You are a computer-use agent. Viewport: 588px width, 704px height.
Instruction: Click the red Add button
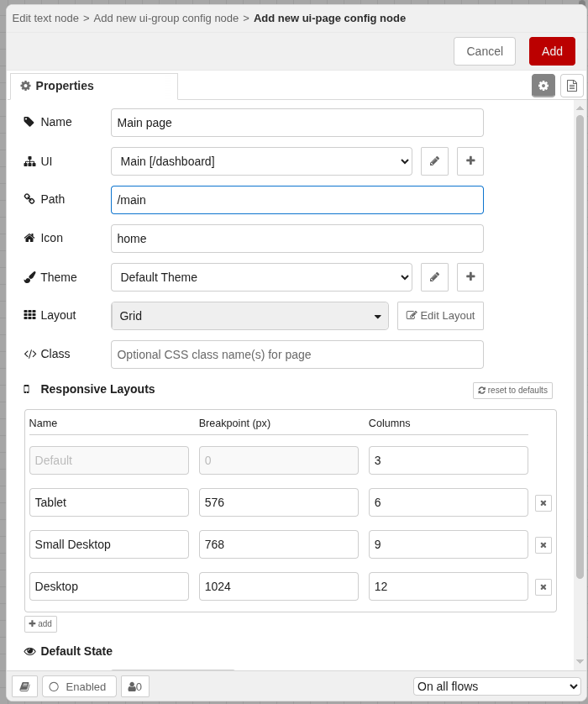(552, 51)
